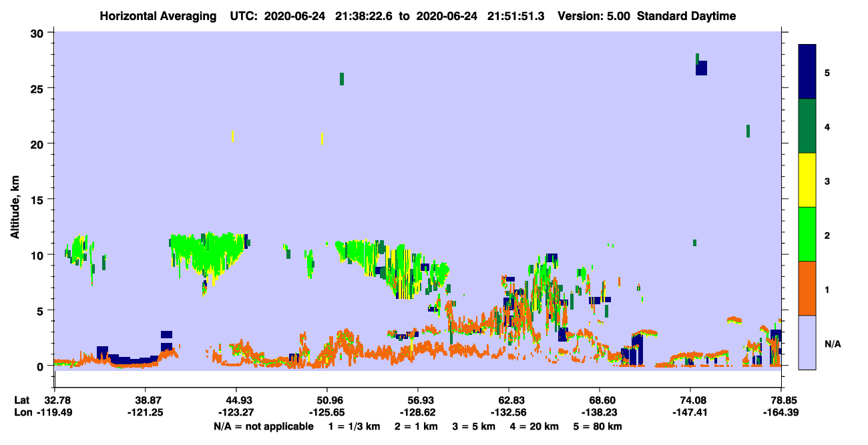Click the '4 = 20 km' legend text
The width and height of the screenshot is (868, 445).
coord(534,426)
